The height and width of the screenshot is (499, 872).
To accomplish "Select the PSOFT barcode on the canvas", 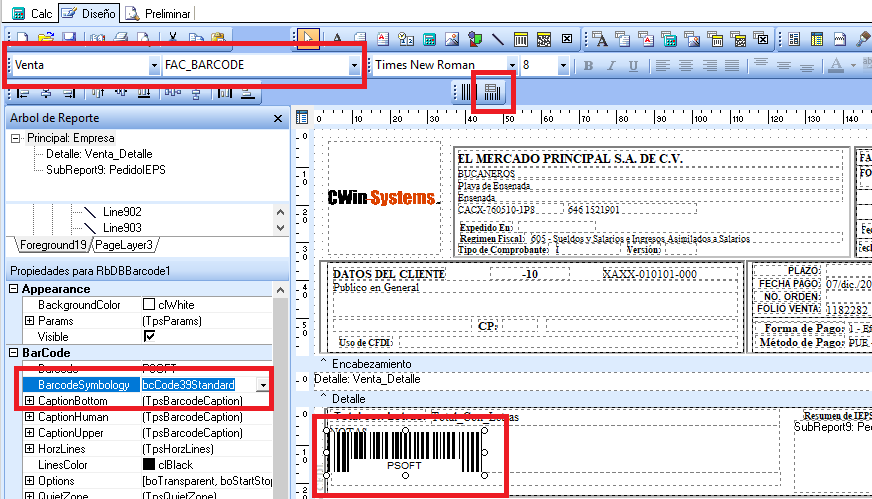I will coord(405,451).
